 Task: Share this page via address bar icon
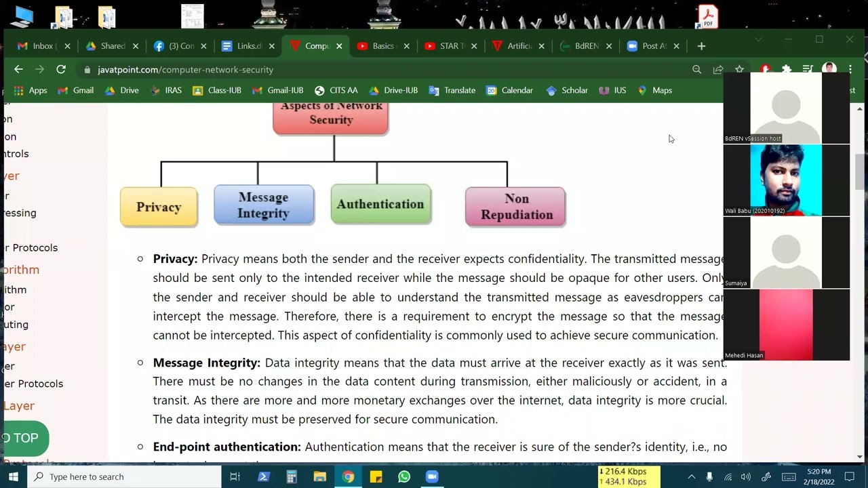[718, 69]
